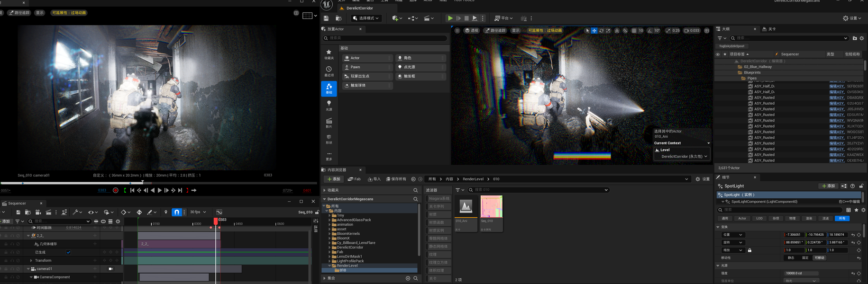Select the viewport arrow select-mode tool
The image size is (868, 284).
587,30
